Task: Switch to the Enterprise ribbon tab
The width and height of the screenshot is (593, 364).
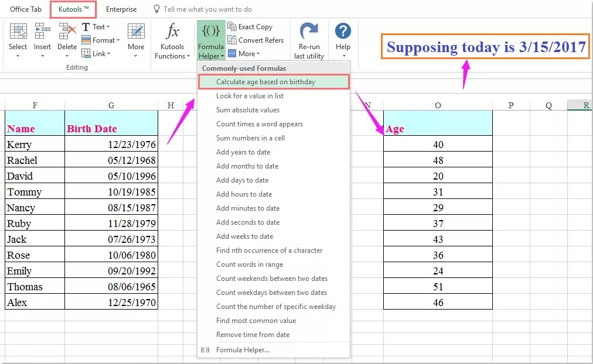Action: (x=121, y=9)
